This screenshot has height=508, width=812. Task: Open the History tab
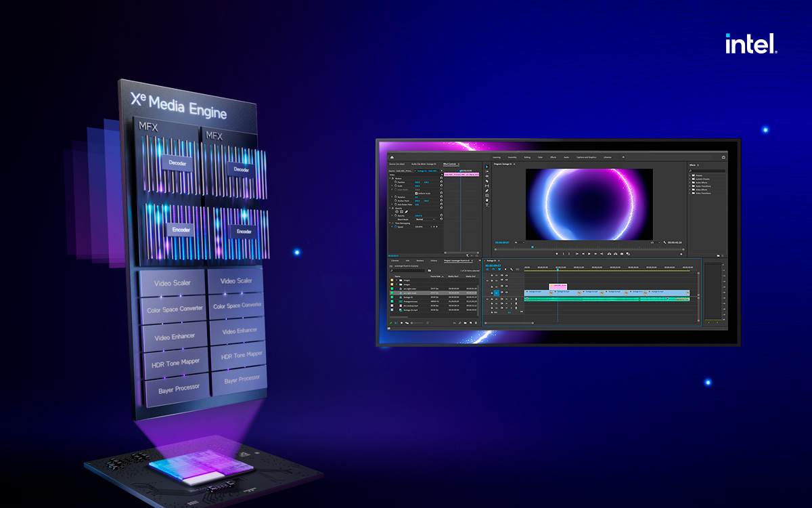[x=434, y=261]
